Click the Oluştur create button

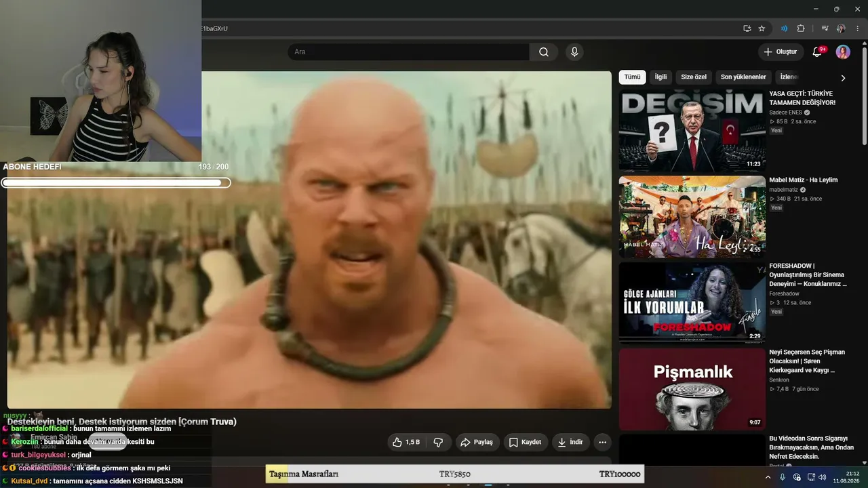pos(781,52)
